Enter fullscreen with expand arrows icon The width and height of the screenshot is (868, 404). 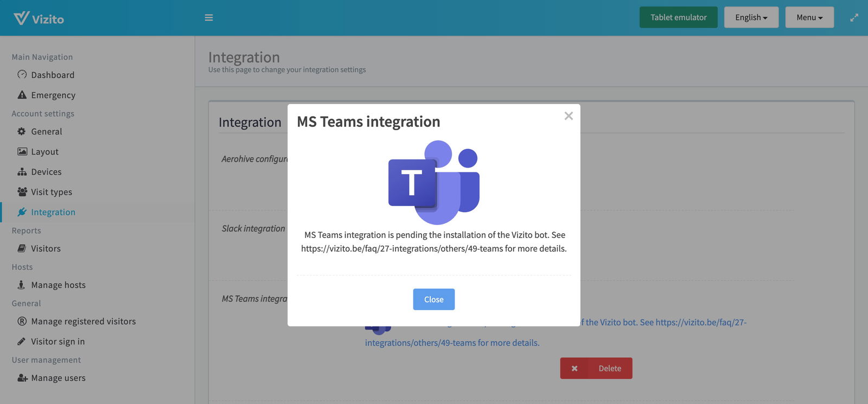[x=854, y=18]
